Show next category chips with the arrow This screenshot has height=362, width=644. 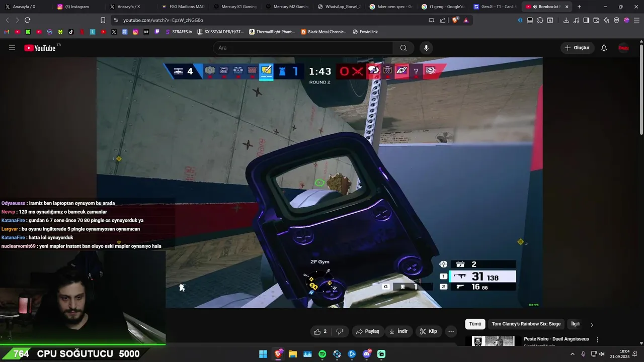(x=592, y=324)
